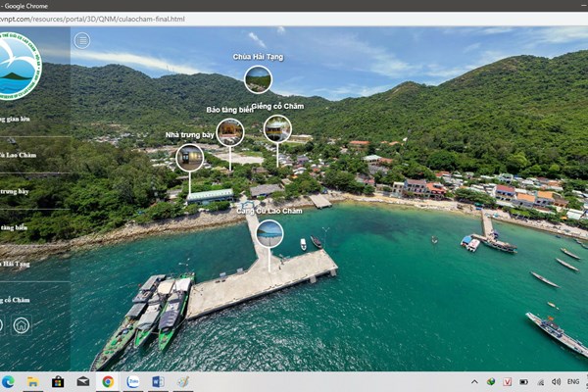
Task: Open the Nhà trưng bày hotspot thumbnail
Action: pos(190,158)
